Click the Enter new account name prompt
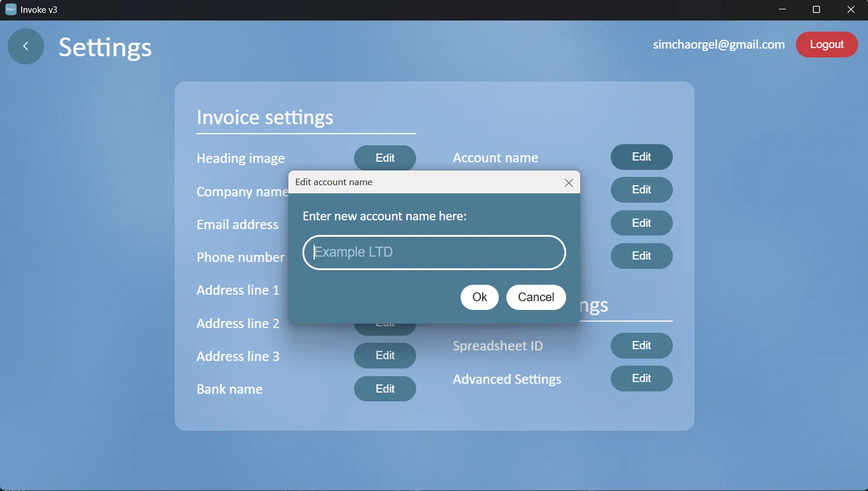This screenshot has width=868, height=491. 384,216
